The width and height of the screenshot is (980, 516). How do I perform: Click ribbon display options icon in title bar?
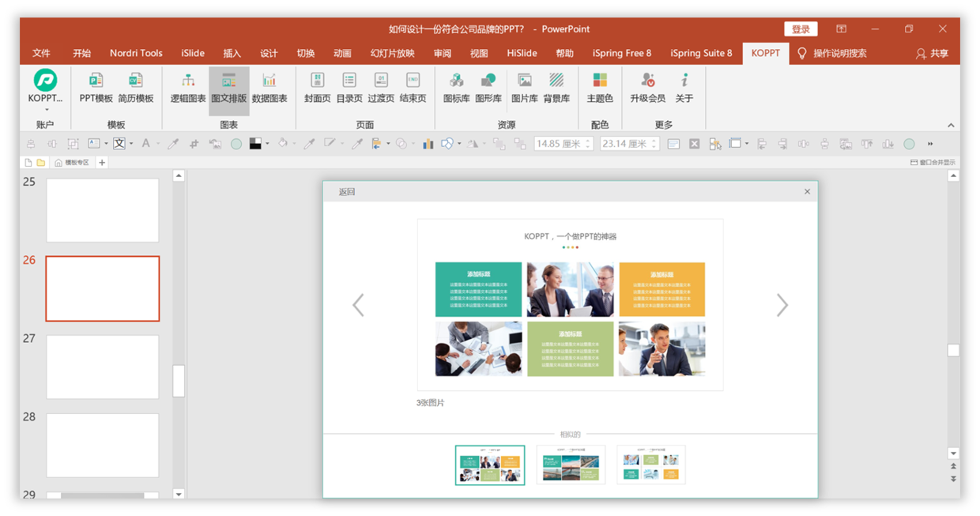(841, 29)
